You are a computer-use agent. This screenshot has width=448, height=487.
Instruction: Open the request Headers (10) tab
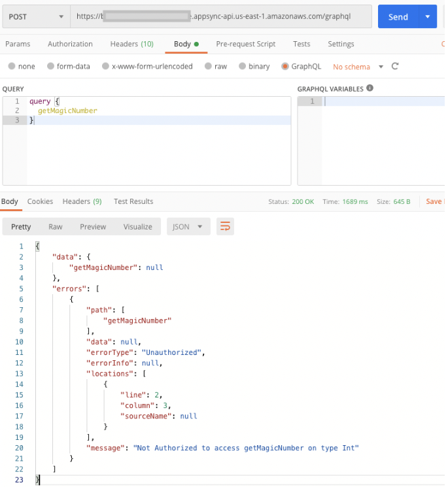click(132, 44)
